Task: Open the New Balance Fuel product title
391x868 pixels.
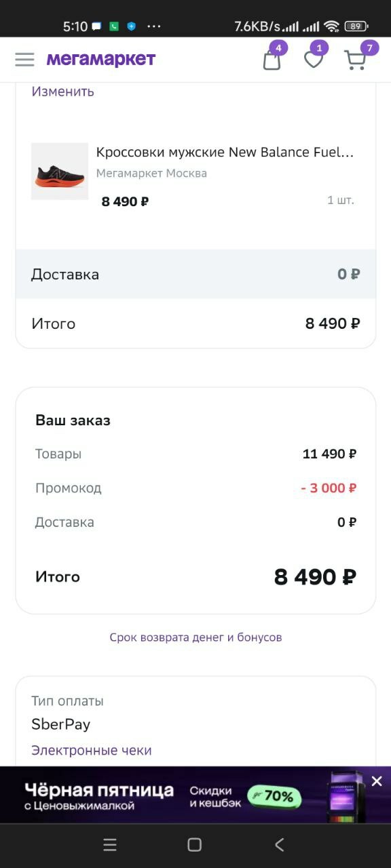Action: point(227,152)
